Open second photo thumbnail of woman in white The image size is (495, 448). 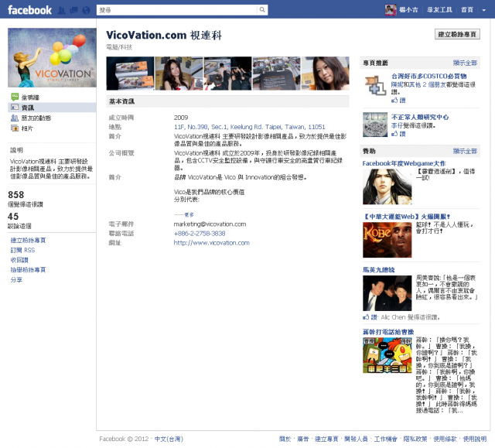tap(179, 74)
